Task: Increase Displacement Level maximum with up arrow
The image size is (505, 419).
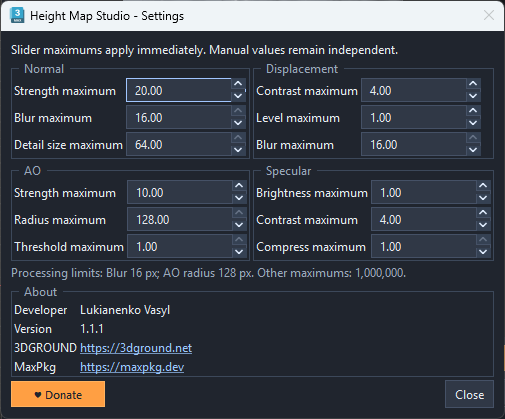Action: point(473,111)
